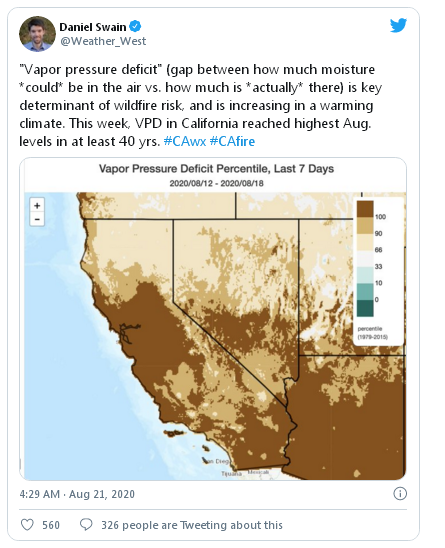Open the tweet info circle icon
This screenshot has width=445, height=548.
[400, 493]
